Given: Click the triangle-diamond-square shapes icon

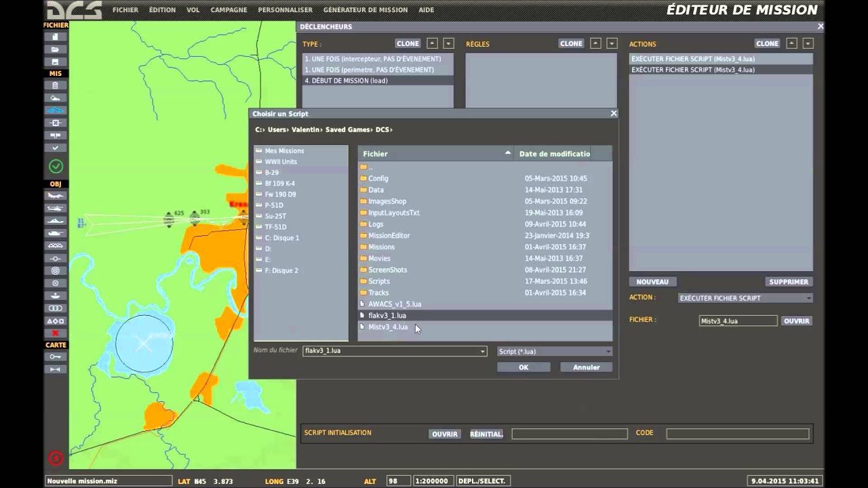Looking at the screenshot, I should click(x=56, y=321).
